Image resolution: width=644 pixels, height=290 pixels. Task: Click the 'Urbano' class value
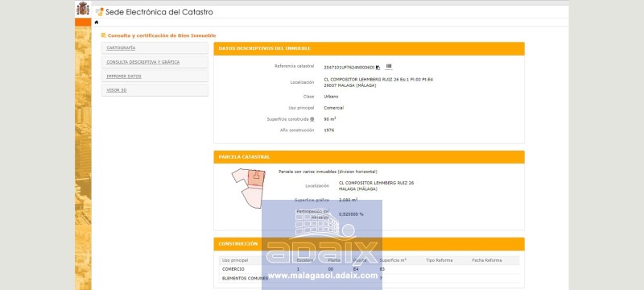pos(331,97)
